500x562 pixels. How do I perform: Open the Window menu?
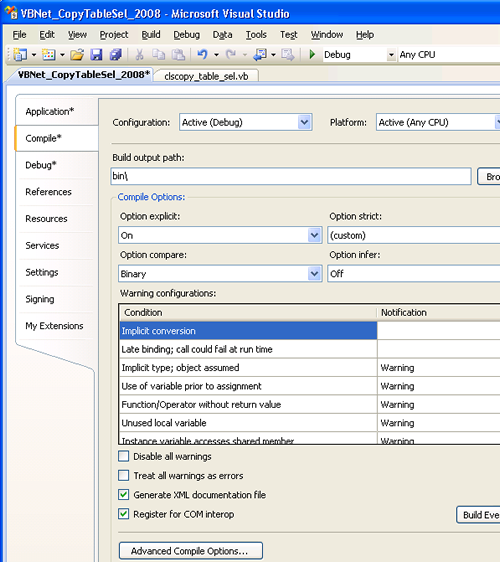click(x=327, y=34)
